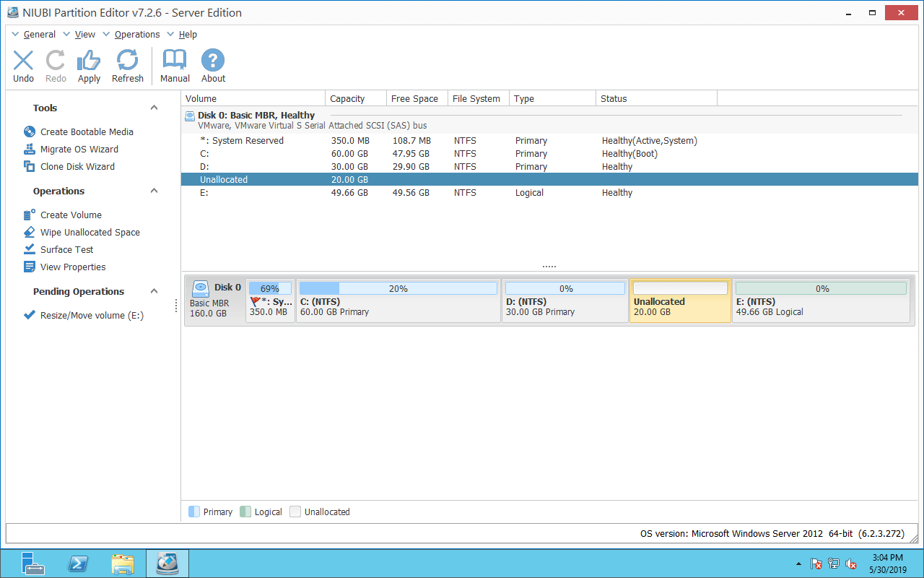Click Wipe Unallocated Space

pyautogui.click(x=90, y=232)
